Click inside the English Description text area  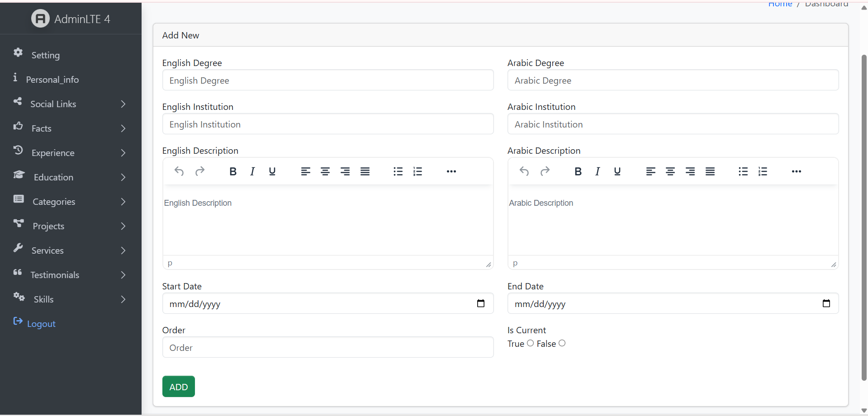328,220
